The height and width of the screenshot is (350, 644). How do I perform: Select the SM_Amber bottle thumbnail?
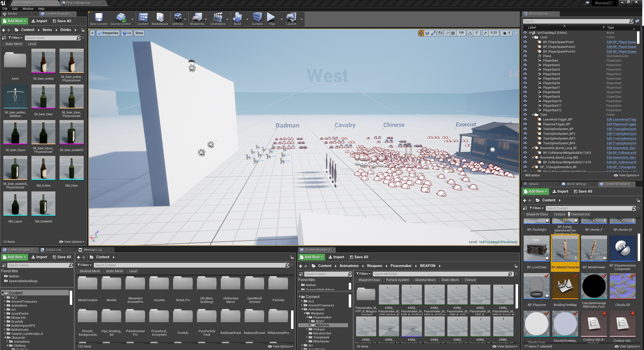click(x=43, y=168)
